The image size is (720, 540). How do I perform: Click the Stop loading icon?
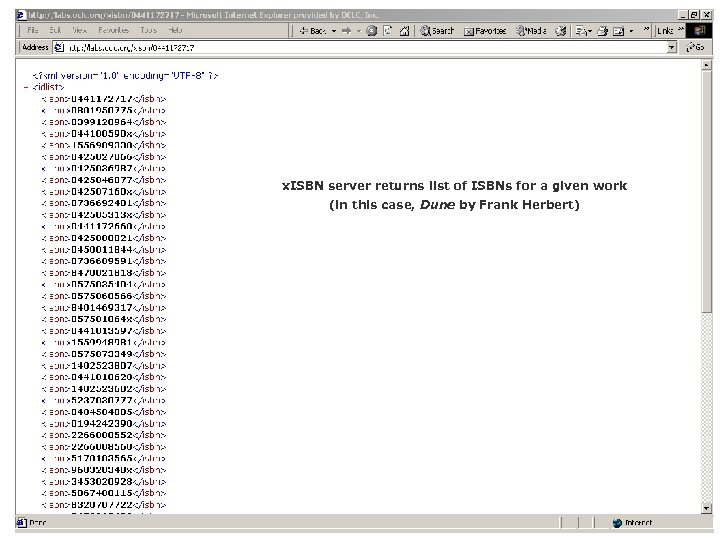[372, 31]
